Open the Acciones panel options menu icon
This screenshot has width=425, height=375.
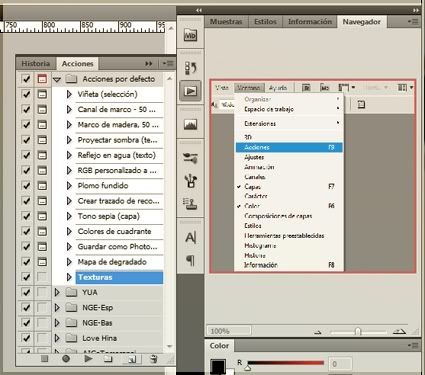click(168, 63)
